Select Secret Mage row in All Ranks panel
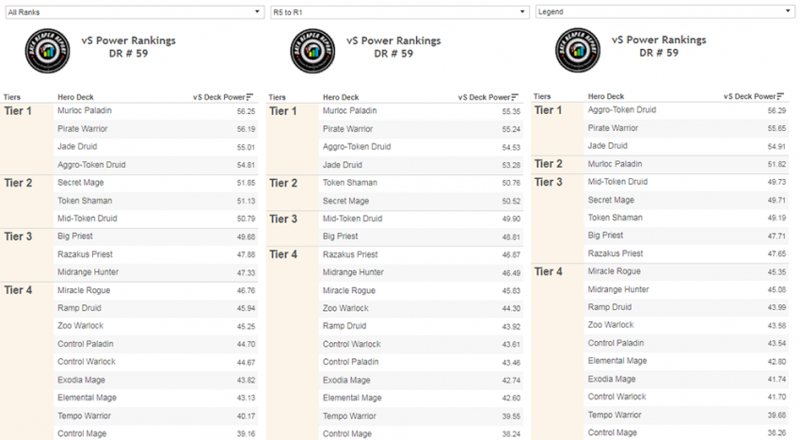The width and height of the screenshot is (800, 440). 156,183
